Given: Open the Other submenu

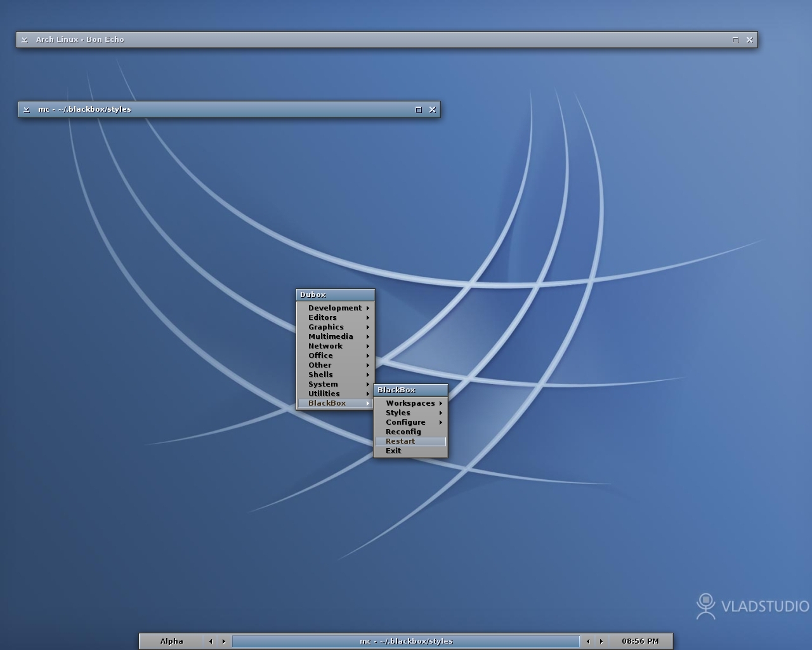Looking at the screenshot, I should 335,365.
